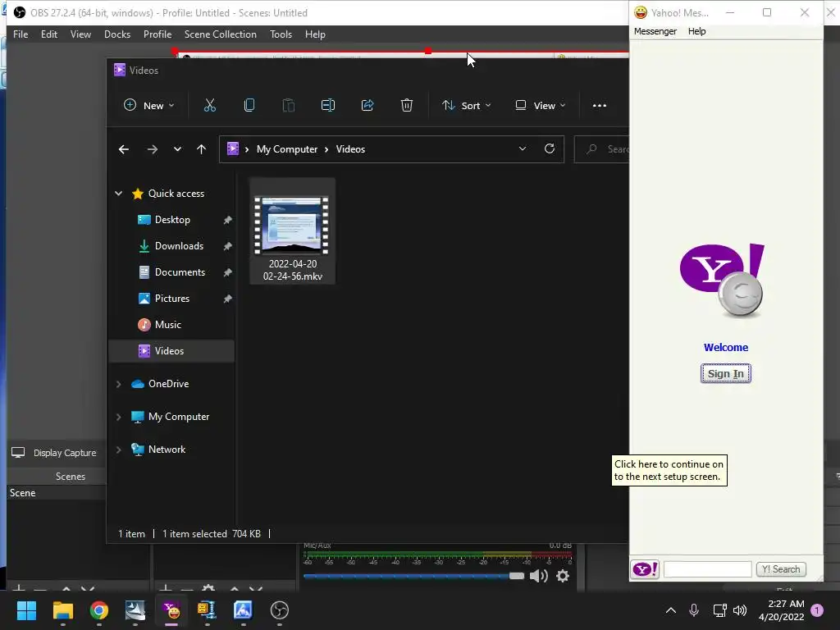Open the See more ellipsis menu
This screenshot has height=630, width=840.
600,106
